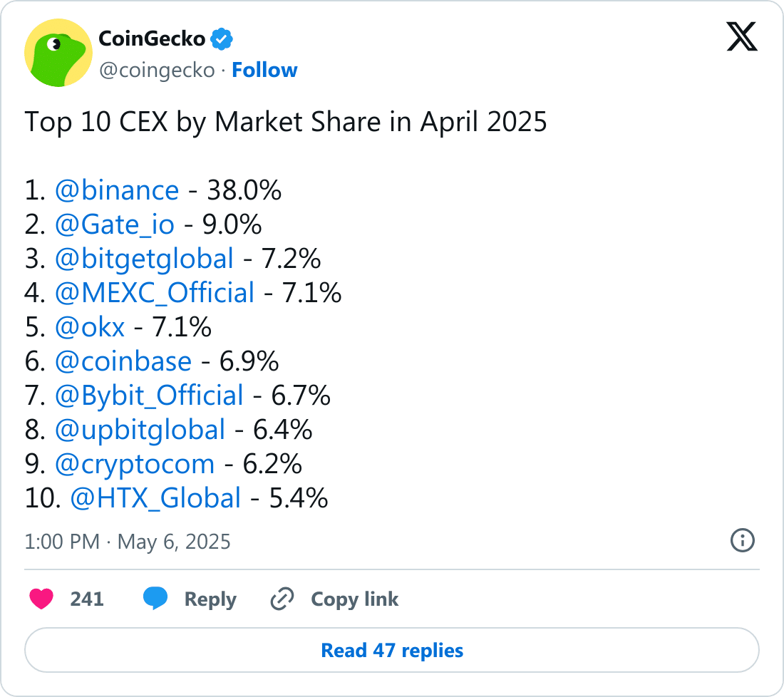Click the @okx mention

point(90,328)
